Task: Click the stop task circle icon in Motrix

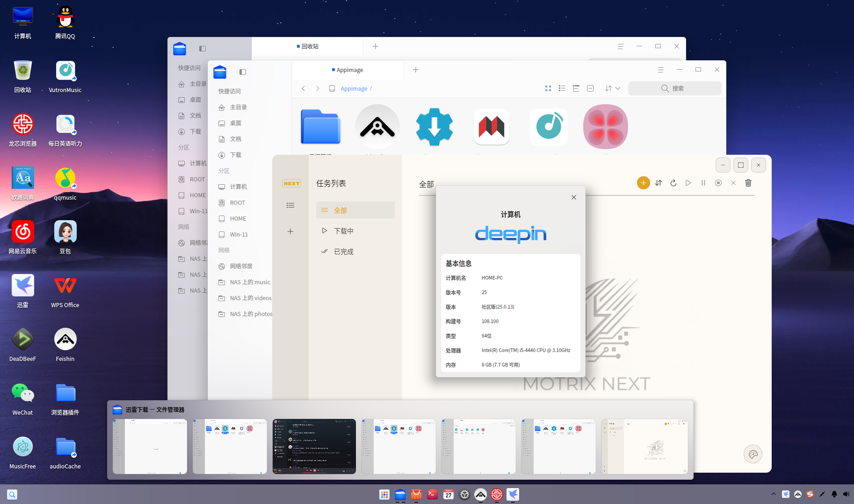Action: (718, 183)
